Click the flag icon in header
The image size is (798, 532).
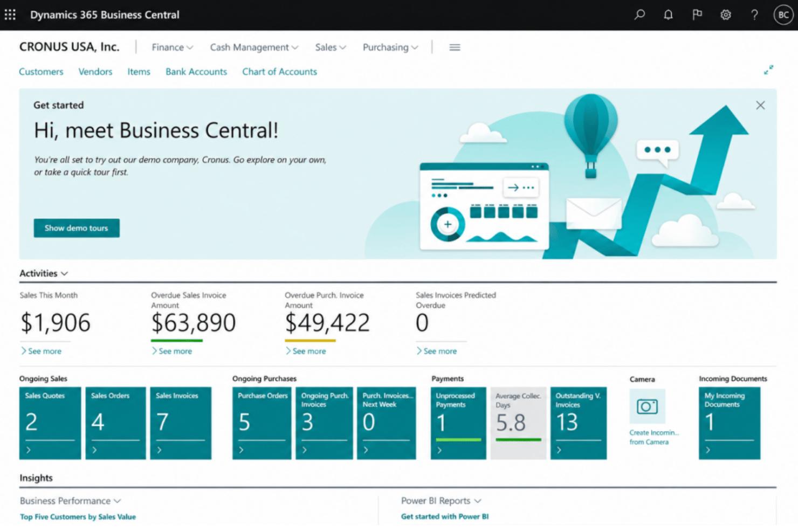(x=697, y=15)
